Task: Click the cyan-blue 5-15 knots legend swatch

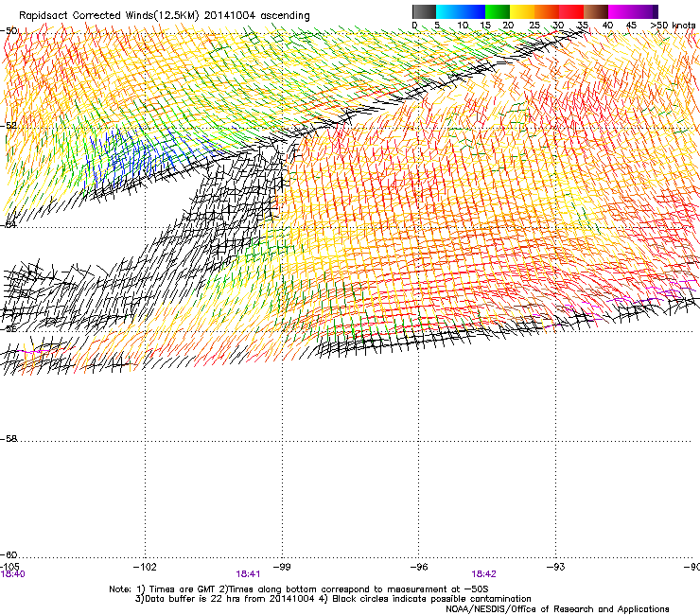Action: [461, 11]
